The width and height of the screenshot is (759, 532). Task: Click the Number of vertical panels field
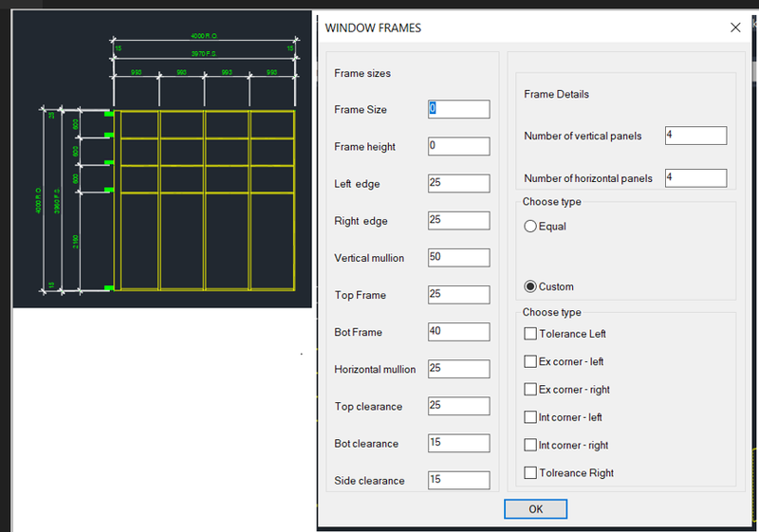(x=695, y=137)
